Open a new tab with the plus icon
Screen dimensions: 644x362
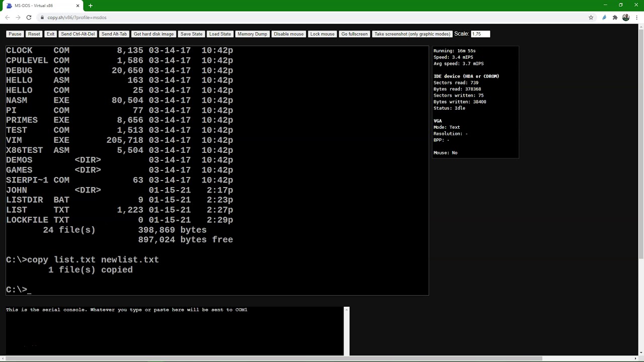click(x=91, y=6)
